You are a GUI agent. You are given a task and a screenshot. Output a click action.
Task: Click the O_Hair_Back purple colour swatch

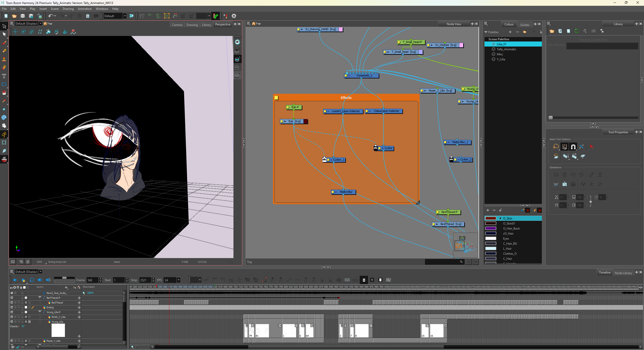[x=491, y=228]
